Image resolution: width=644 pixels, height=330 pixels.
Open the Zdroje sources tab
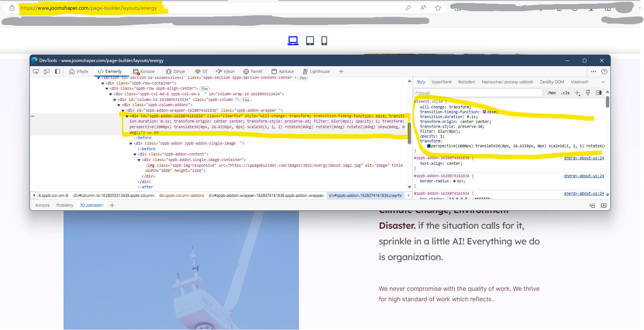pyautogui.click(x=176, y=71)
